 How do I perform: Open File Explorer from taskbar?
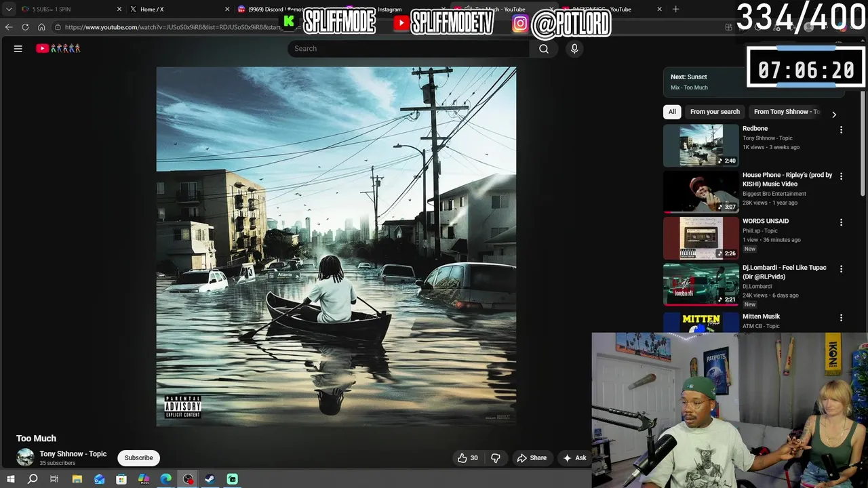(77, 479)
